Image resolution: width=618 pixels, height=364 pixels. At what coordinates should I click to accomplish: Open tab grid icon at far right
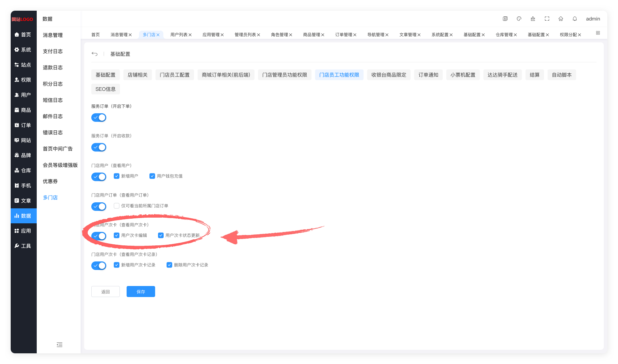tap(598, 33)
